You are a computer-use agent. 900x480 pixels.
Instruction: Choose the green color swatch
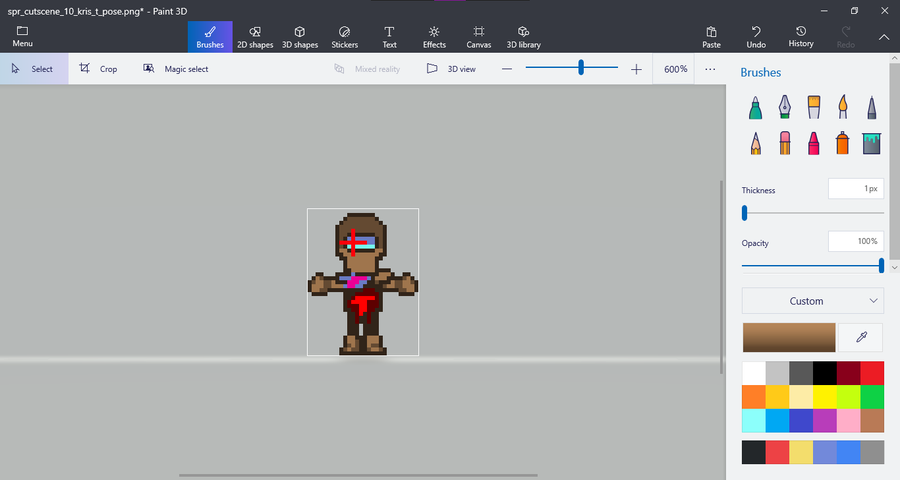pos(872,397)
